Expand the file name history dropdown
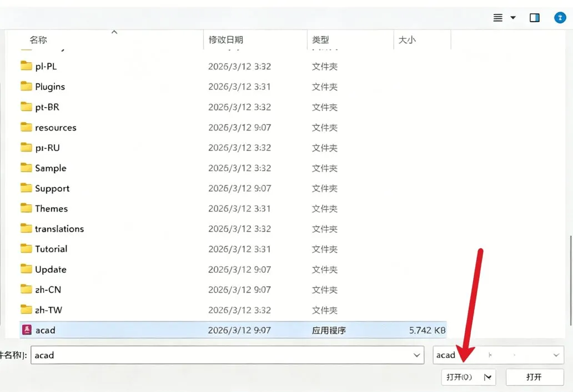The image size is (573, 392). pos(416,355)
